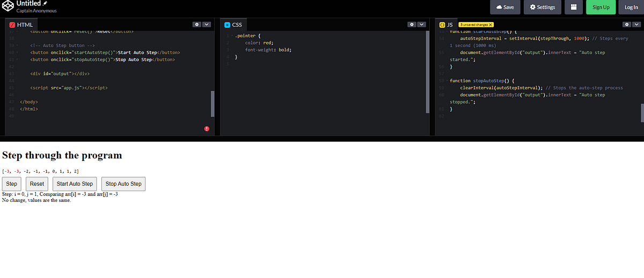Screen dimensions: 644x278
Task: Click the "Step: i = 0, j = 1" output line
Action: [60, 194]
